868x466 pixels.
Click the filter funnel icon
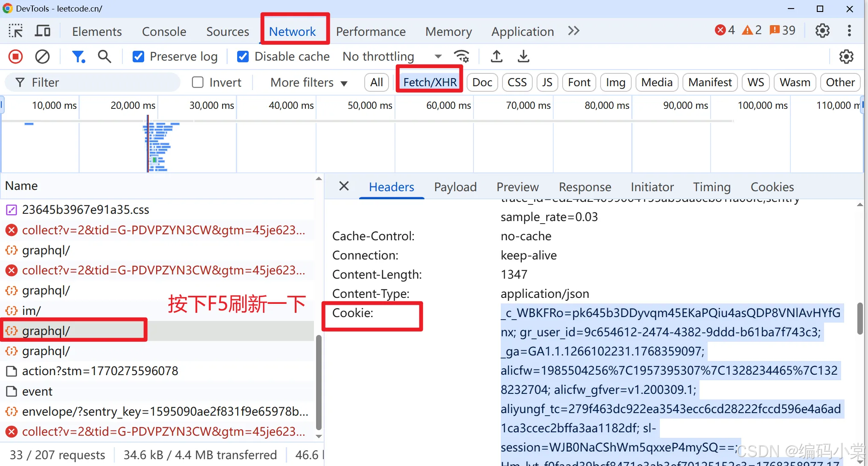point(78,56)
